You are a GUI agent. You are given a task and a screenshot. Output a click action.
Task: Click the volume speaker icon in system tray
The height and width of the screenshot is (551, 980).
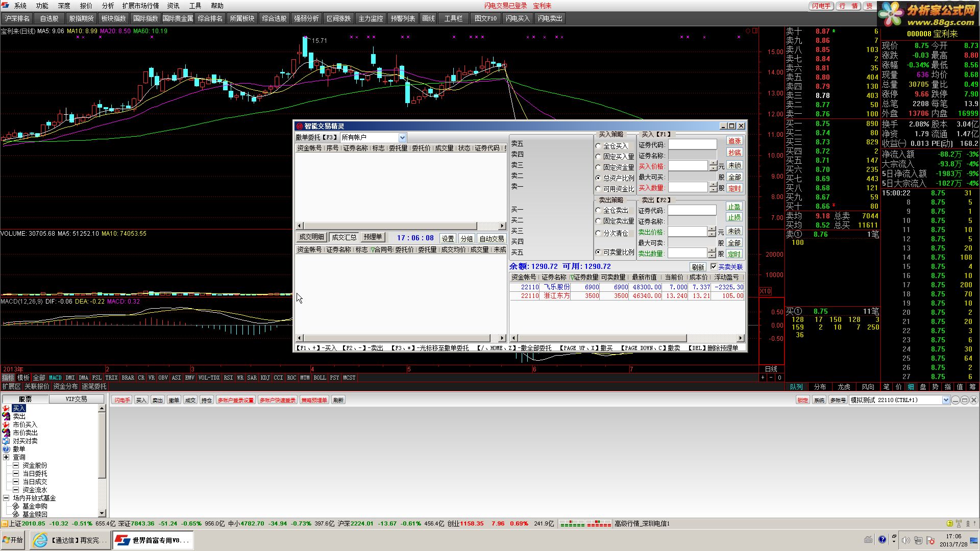(x=905, y=540)
